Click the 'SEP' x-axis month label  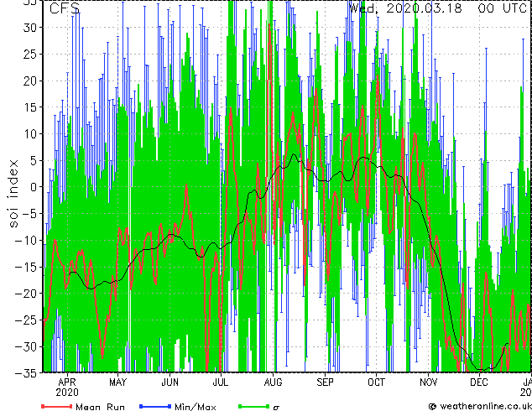[x=325, y=382]
